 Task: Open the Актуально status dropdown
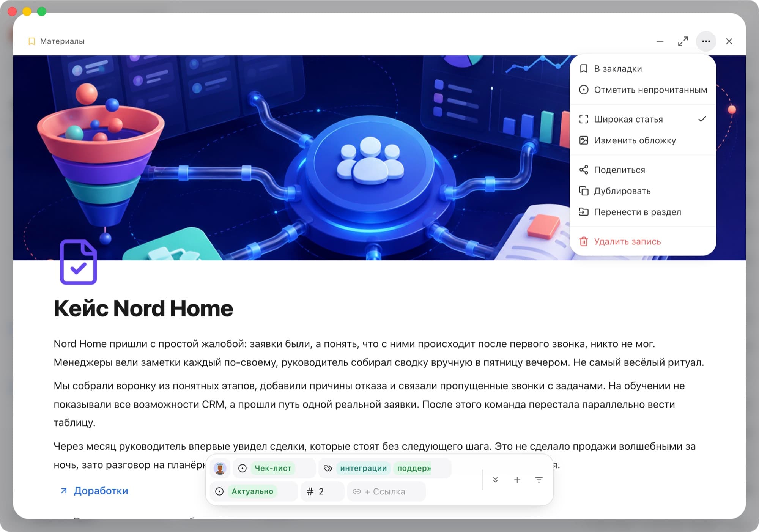[254, 491]
